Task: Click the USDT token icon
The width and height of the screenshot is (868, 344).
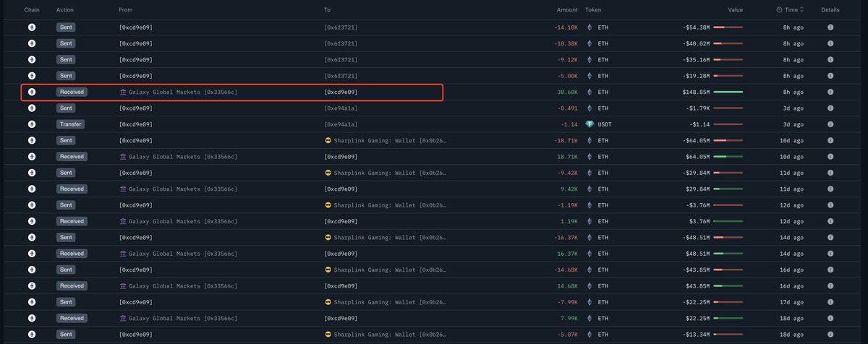Action: [590, 124]
